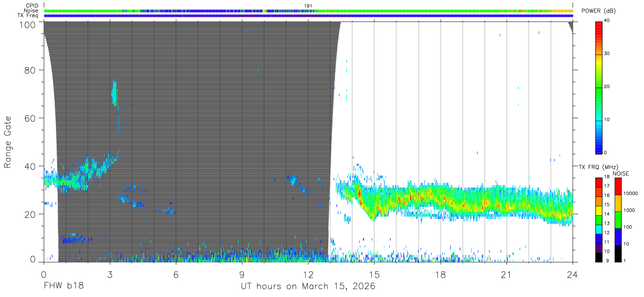
Task: Click the Range Gate y-axis title
Action: click(x=8, y=141)
